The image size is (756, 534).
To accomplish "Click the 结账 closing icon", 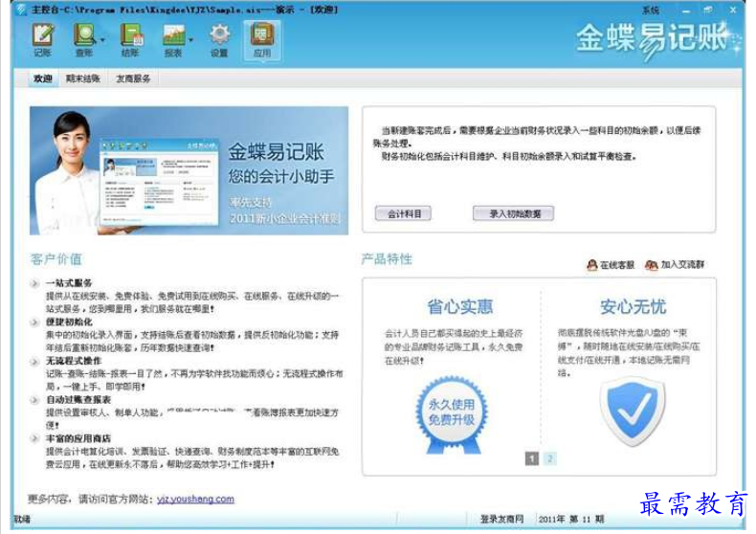I will coord(130,40).
